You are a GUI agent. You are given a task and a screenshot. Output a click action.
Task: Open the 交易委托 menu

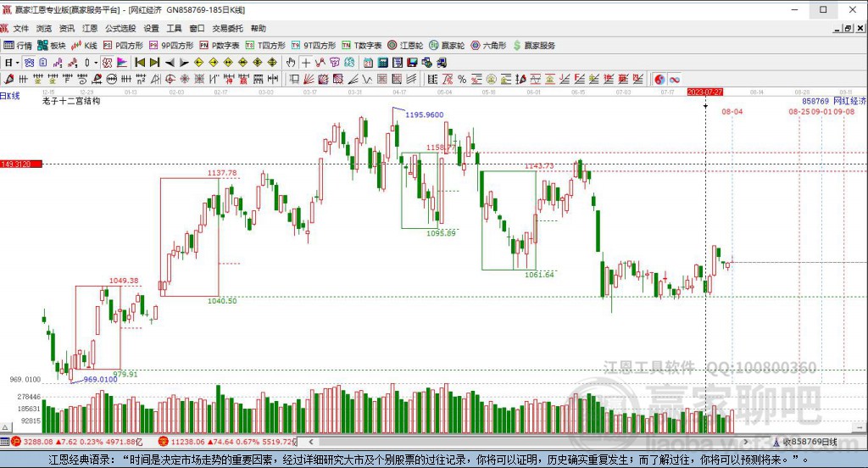(x=227, y=28)
